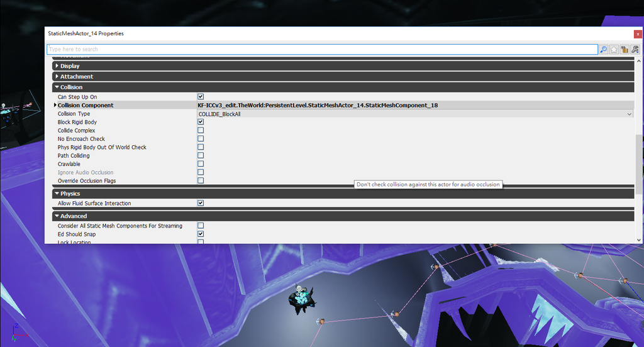This screenshot has width=644, height=347.
Task: Enable the Collide Complex checkbox
Action: [x=201, y=131]
